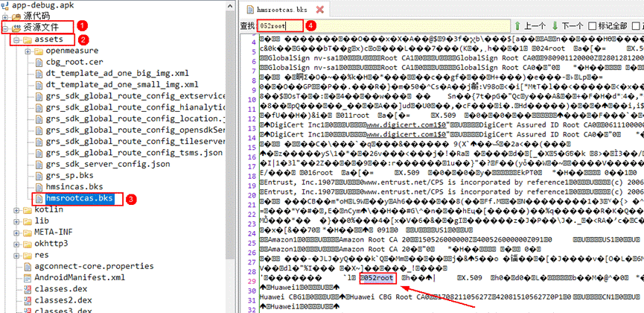Click the green up arrow search icon
The width and height of the screenshot is (644, 313).
click(x=517, y=26)
